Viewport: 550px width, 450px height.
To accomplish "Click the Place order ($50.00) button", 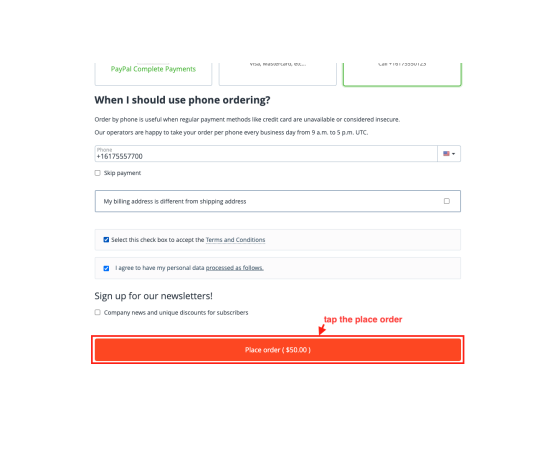I will click(277, 350).
